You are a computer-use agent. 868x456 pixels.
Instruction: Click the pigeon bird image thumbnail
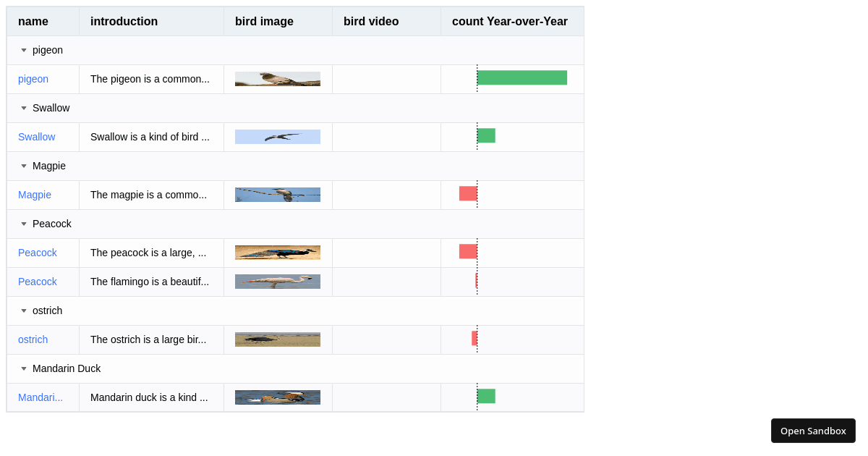tap(277, 78)
